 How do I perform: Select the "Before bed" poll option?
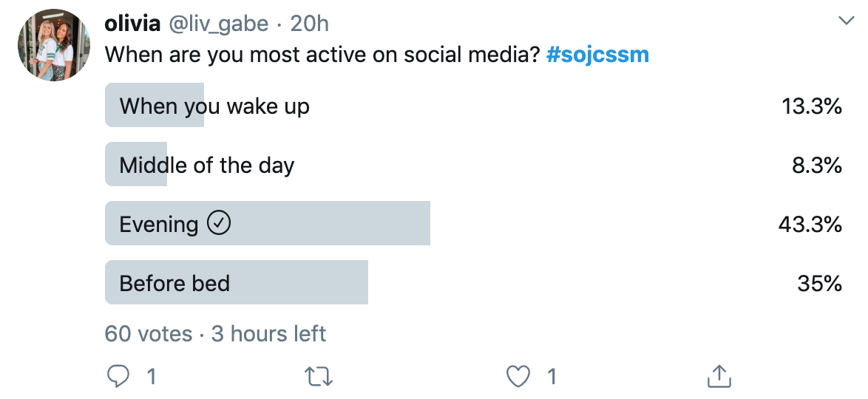point(175,283)
